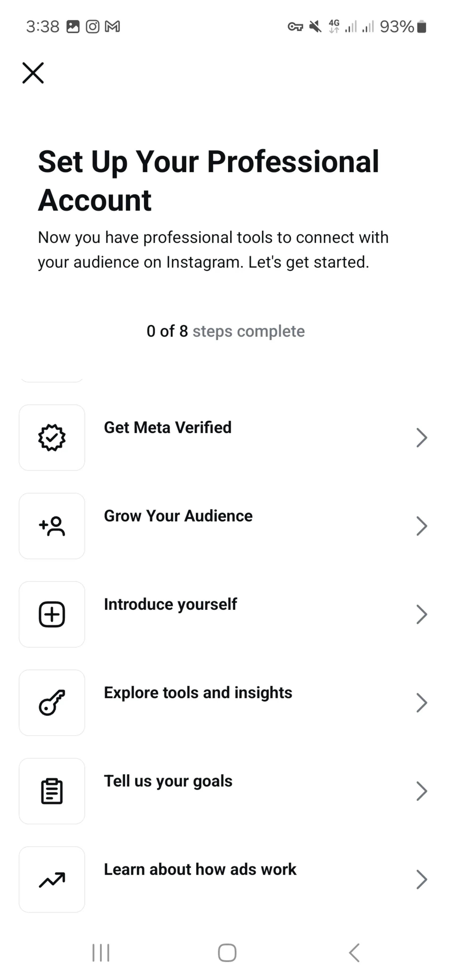Expand Grow Your Audience chevron
This screenshot has width=452, height=980.
click(422, 526)
